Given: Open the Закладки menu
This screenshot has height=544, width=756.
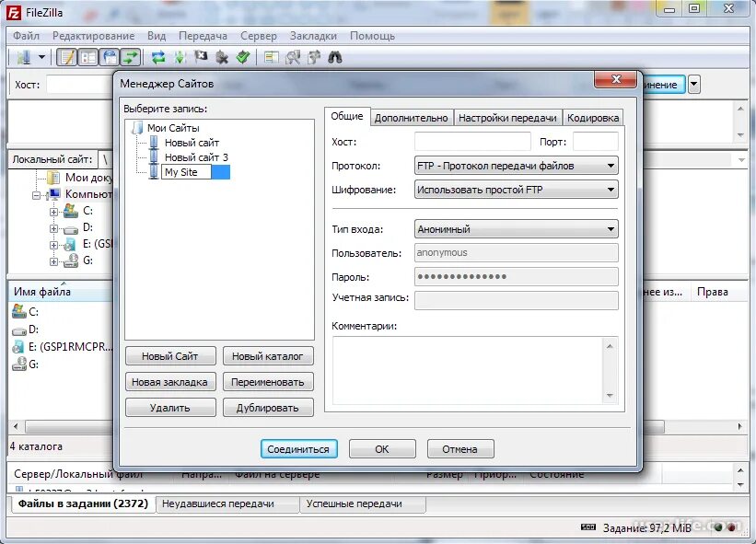Looking at the screenshot, I should [313, 36].
